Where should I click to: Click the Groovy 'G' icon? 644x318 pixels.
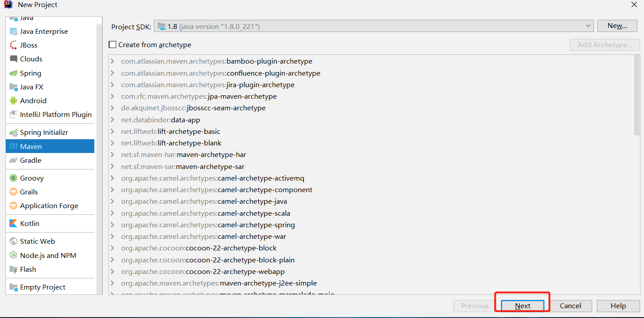tap(13, 178)
